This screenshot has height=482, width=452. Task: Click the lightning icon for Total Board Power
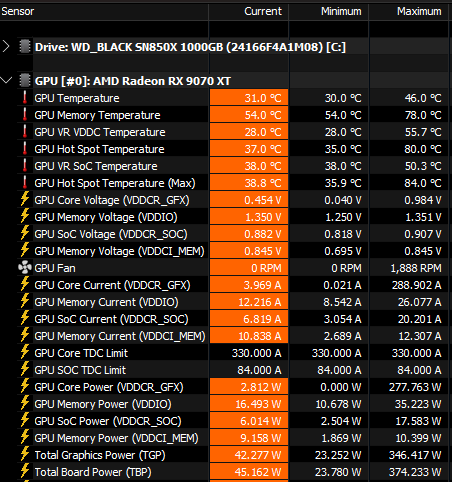tap(25, 471)
